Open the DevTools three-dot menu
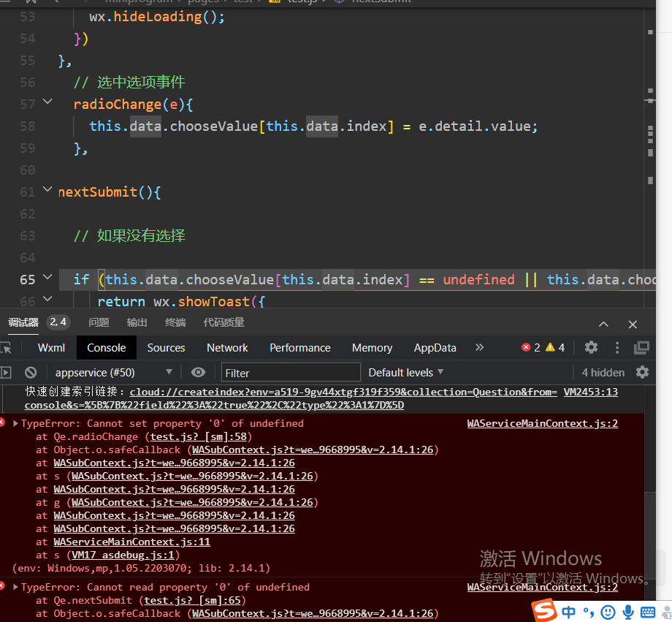Screen dimensions: 672x622 point(617,347)
